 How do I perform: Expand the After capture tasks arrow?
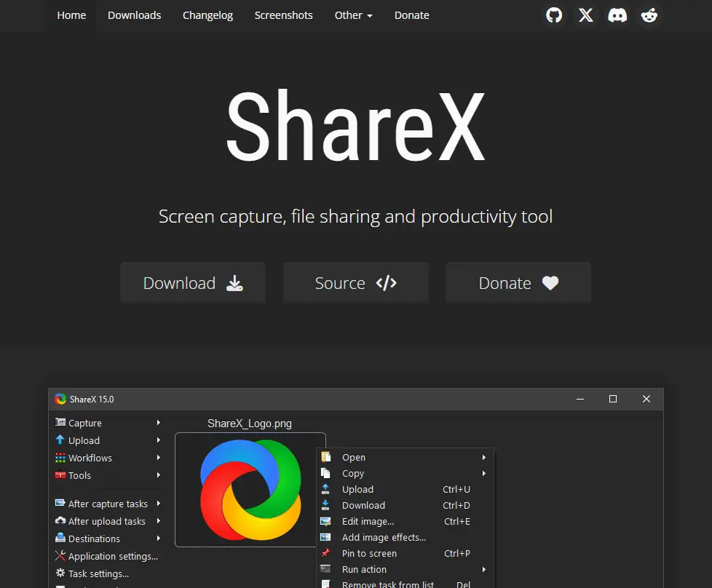pyautogui.click(x=159, y=503)
